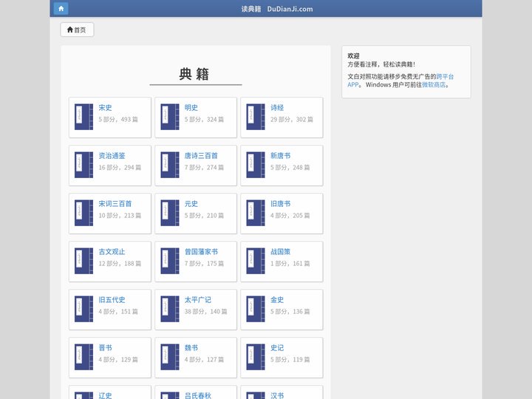Open the 诗经 title link
Image resolution: width=532 pixels, height=399 pixels.
click(277, 108)
